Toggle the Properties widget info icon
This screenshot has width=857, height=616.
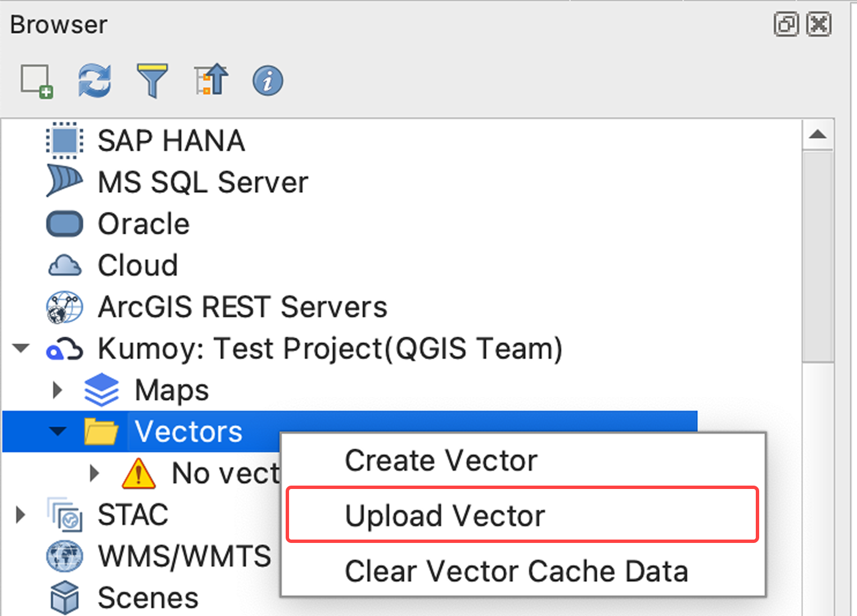point(268,81)
